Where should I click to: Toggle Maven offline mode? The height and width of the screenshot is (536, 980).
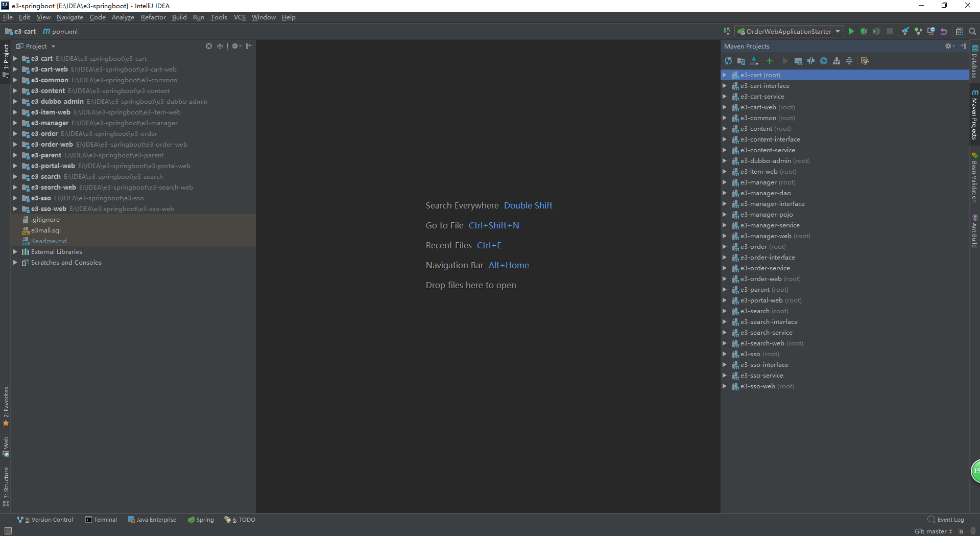[x=811, y=61]
